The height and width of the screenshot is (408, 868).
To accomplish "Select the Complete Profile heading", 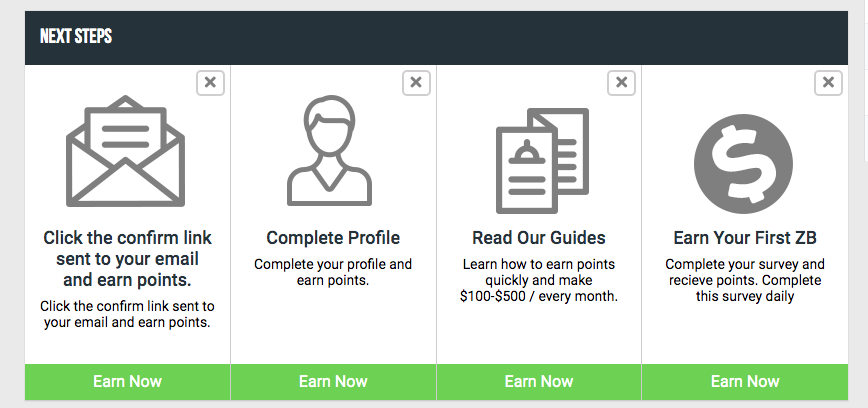I will click(333, 238).
